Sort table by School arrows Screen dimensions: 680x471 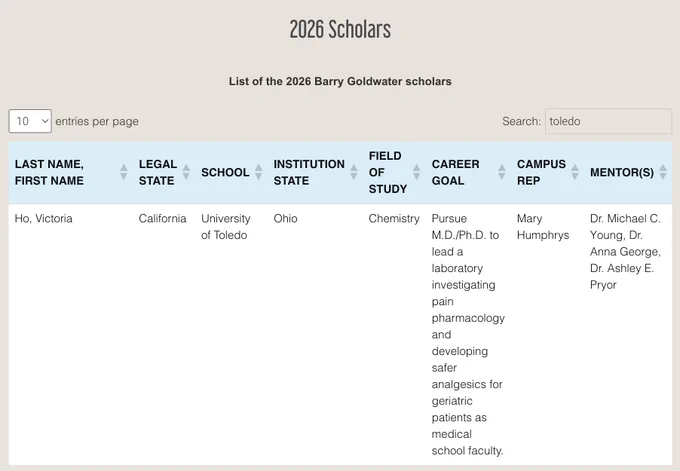[258, 172]
